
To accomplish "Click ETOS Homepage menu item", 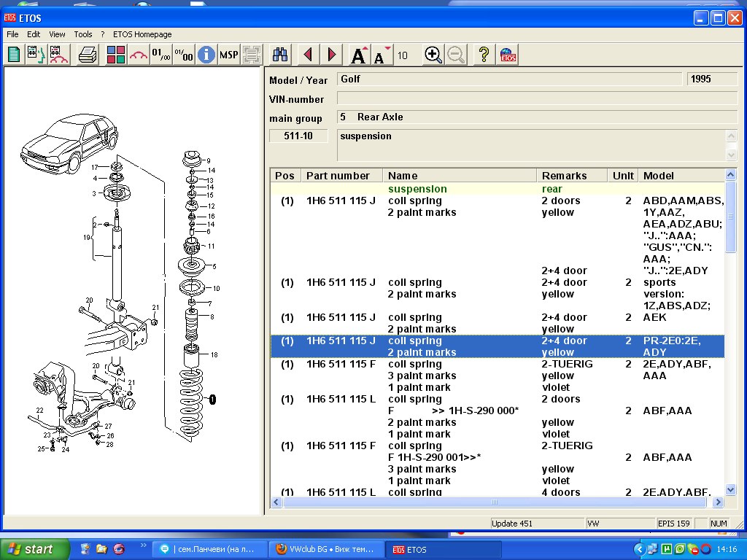I will tap(142, 34).
